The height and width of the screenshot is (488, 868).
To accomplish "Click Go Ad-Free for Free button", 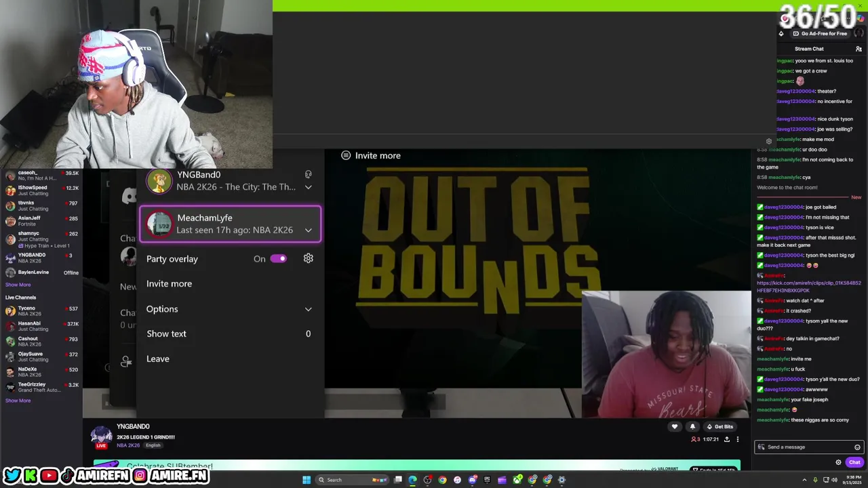I will [x=819, y=33].
